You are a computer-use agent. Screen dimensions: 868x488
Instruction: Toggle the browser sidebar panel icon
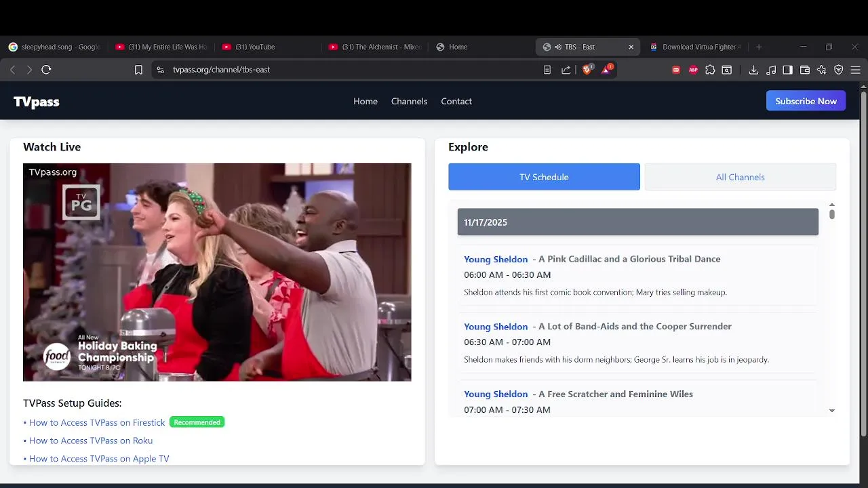[x=787, y=70]
